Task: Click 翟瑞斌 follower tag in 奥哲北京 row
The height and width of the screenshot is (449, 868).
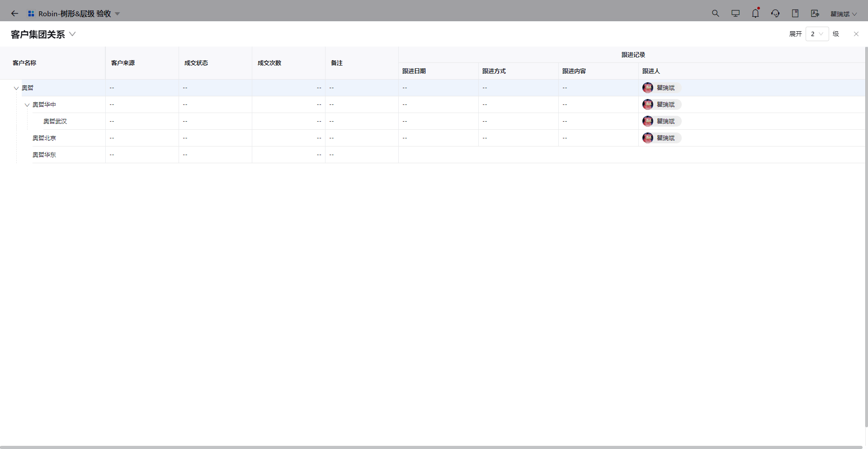Action: tap(661, 138)
